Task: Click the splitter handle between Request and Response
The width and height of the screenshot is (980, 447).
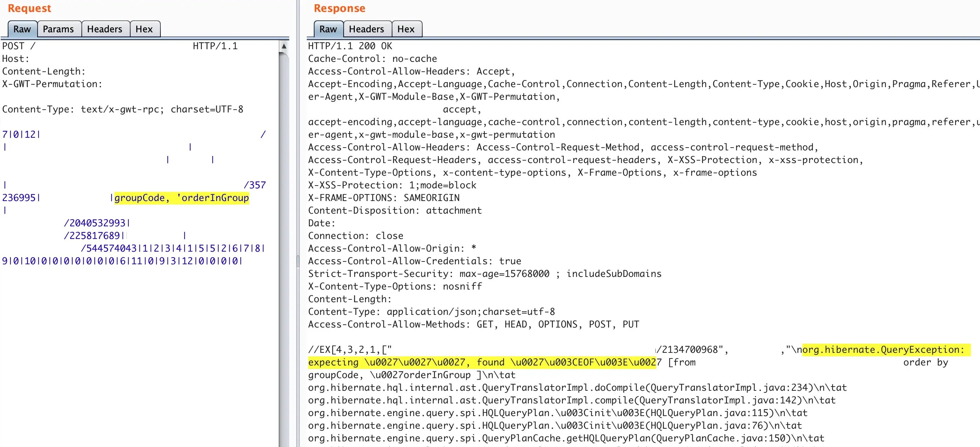Action: 298,261
